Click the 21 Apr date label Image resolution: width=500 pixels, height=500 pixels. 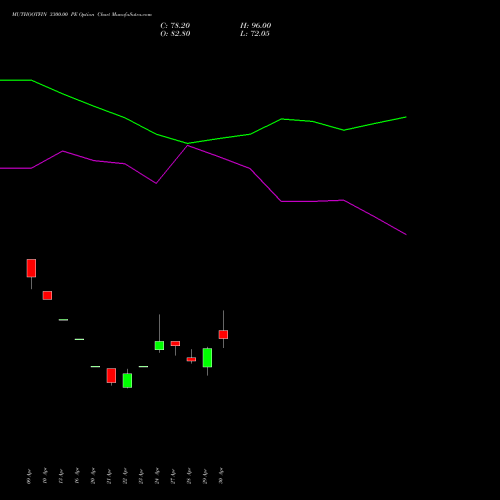[x=109, y=476]
